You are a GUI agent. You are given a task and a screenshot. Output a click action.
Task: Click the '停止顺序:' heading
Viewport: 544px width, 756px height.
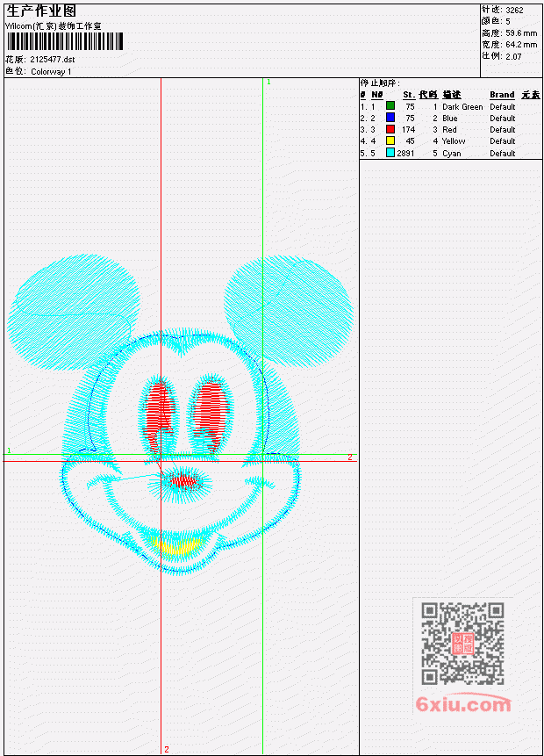pos(380,83)
